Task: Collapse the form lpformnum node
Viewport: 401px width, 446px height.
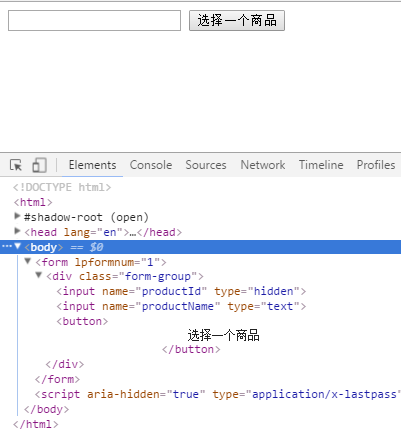Action: tap(28, 261)
